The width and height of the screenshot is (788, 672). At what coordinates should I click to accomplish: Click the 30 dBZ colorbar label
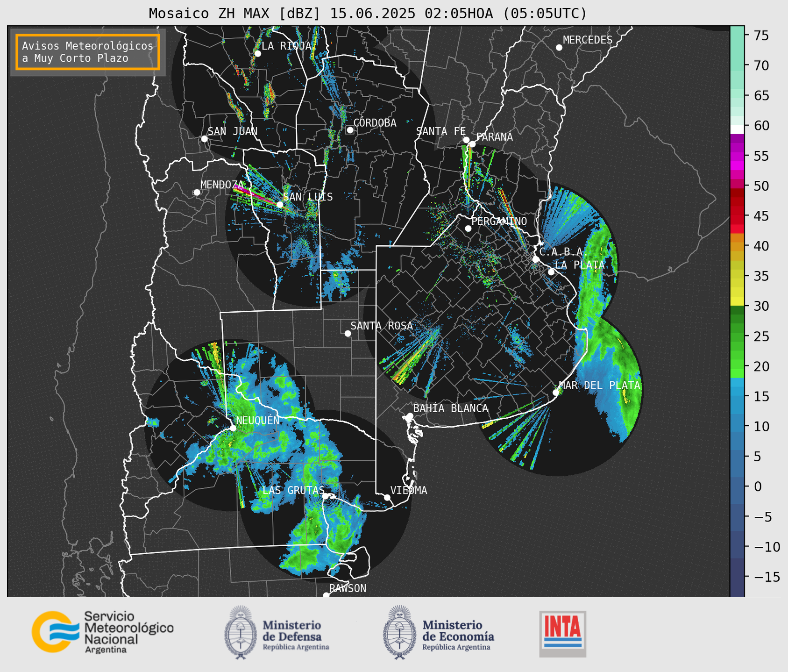coord(761,306)
